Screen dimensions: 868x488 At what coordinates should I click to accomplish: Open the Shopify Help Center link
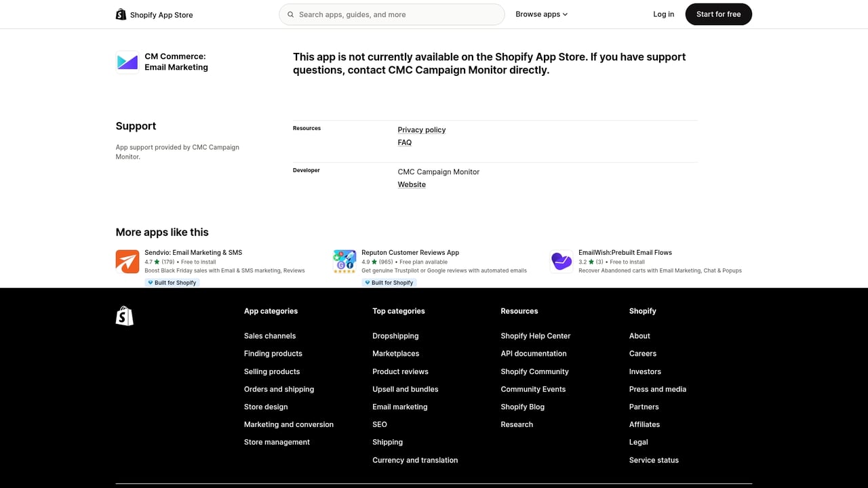535,335
